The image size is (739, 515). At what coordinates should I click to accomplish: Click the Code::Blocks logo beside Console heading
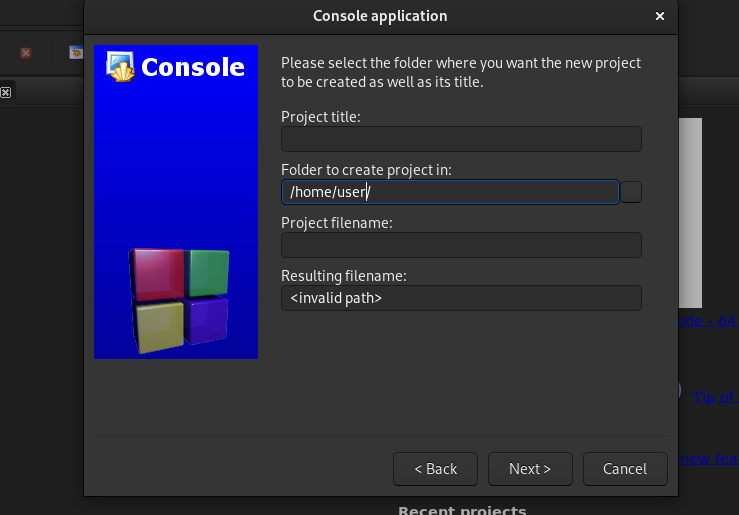click(120, 66)
